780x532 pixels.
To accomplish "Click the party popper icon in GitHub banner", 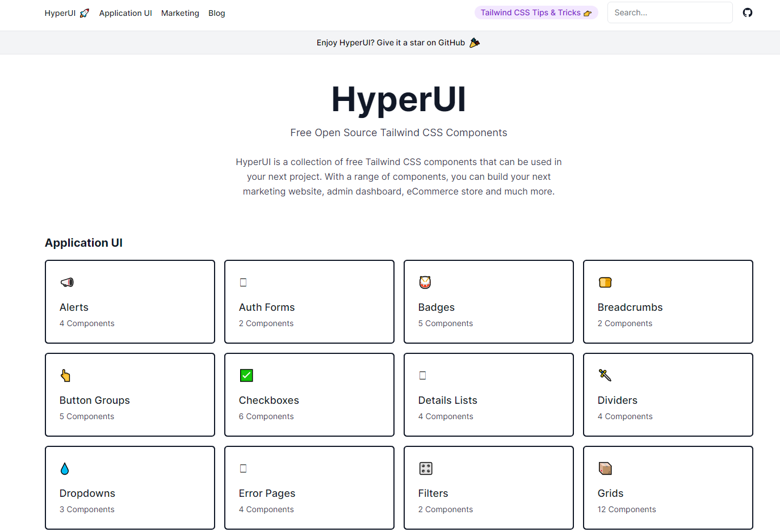I will tap(475, 43).
